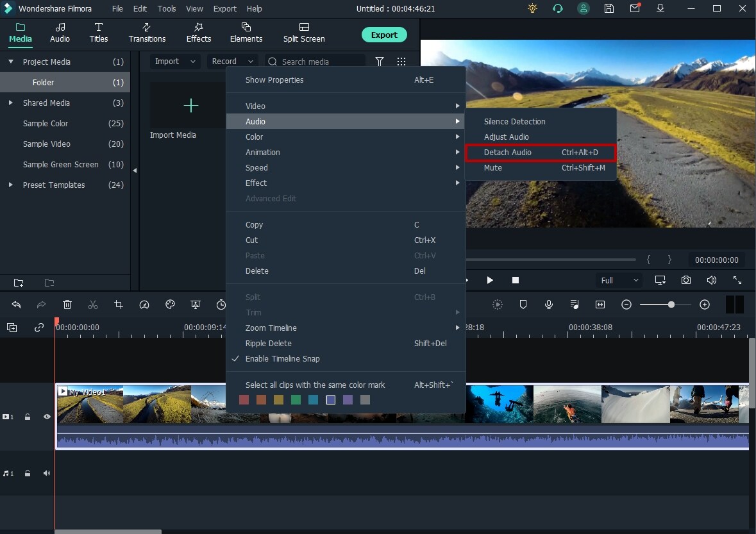Add a marker using the shield icon
Viewport: 756px width, 534px height.
[x=523, y=305]
